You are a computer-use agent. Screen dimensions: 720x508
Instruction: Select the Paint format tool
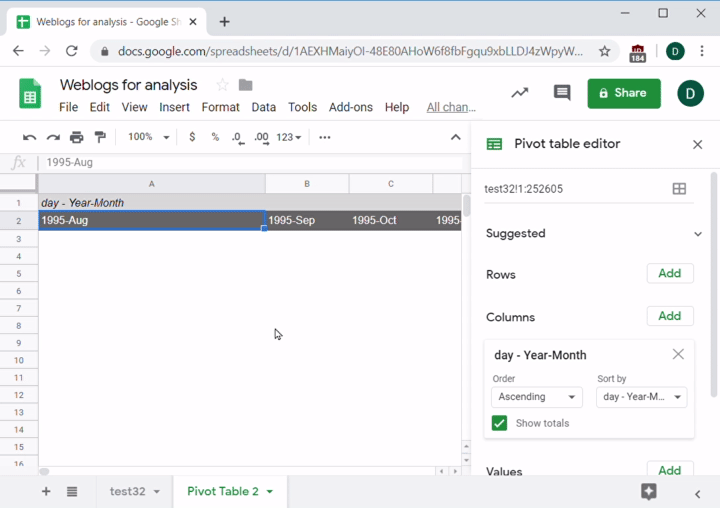(x=100, y=137)
